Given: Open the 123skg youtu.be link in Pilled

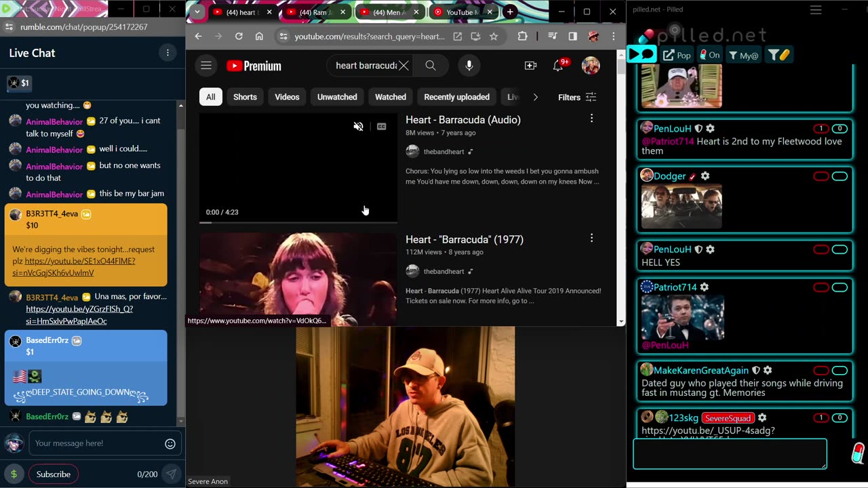Looking at the screenshot, I should click(708, 430).
